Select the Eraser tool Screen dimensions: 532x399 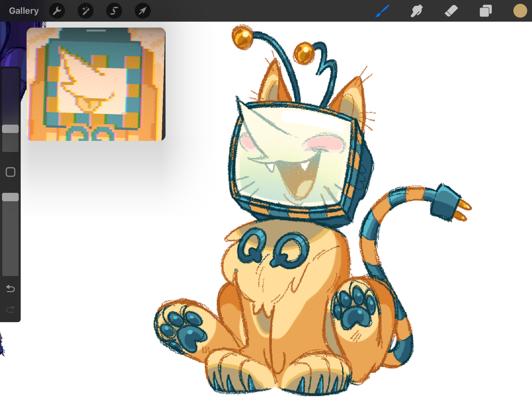coord(451,11)
